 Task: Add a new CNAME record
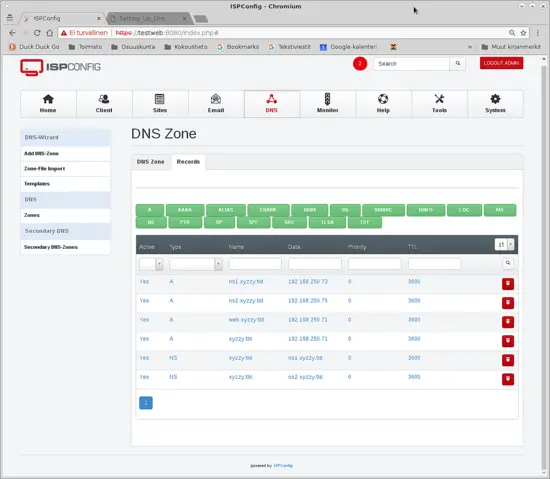268,210
